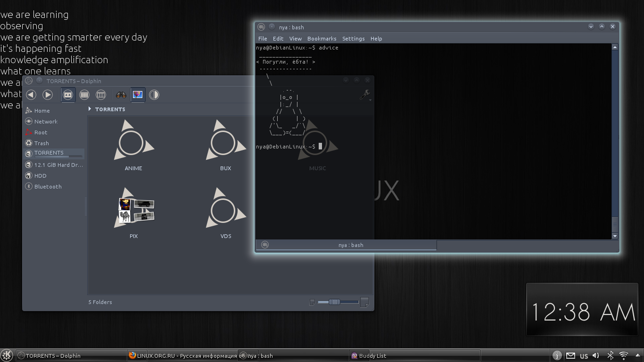Switch Dolphin to Details view mode
Viewport: 644px width, 362px height.
[x=84, y=95]
